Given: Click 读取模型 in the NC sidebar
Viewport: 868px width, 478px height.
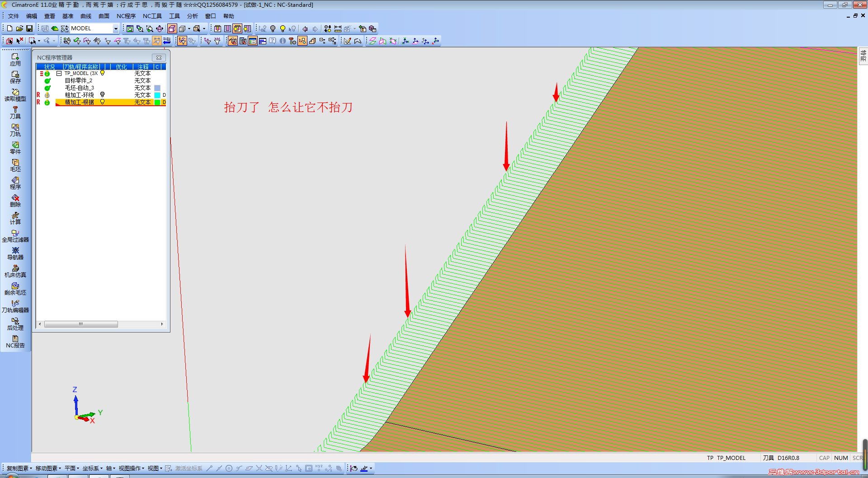Looking at the screenshot, I should click(15, 95).
